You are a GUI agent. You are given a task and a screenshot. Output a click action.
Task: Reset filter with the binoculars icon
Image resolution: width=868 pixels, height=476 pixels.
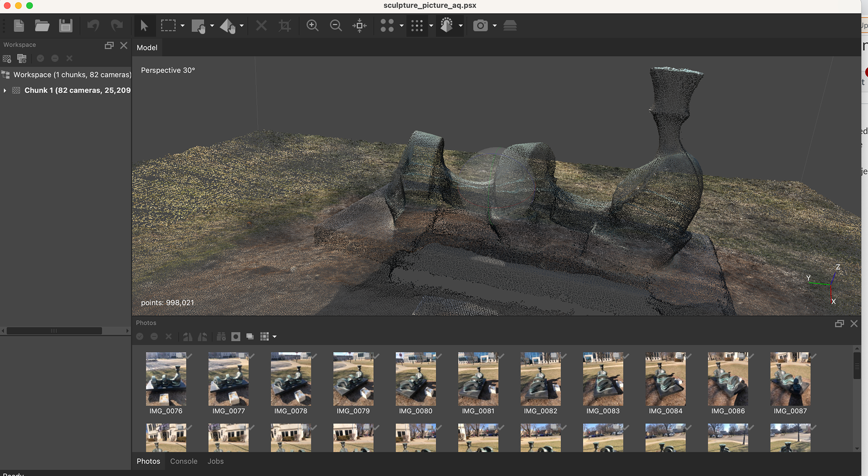tap(221, 336)
